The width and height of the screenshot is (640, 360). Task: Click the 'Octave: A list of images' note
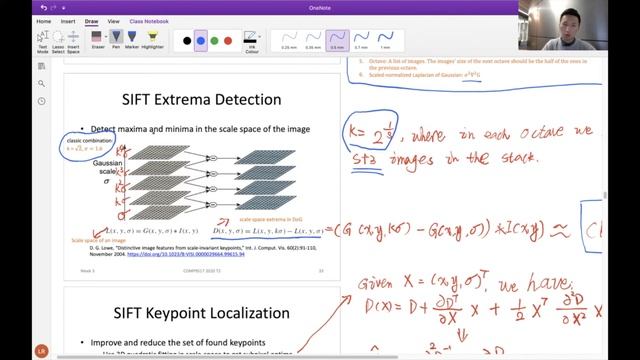(x=478, y=64)
